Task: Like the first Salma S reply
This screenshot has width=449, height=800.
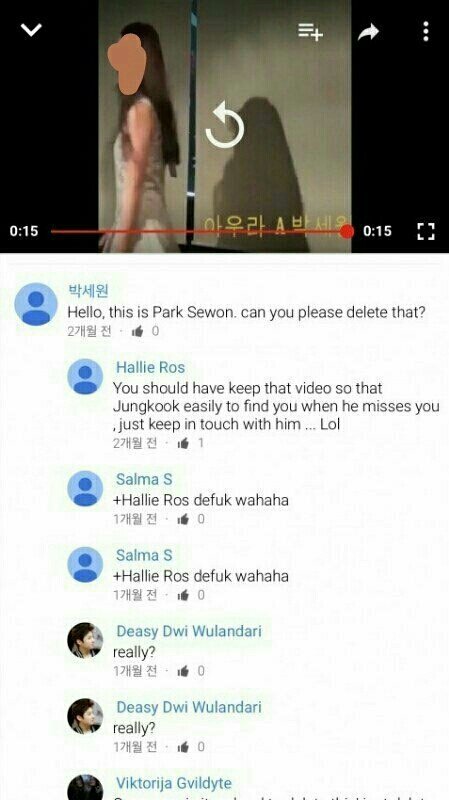Action: pyautogui.click(x=183, y=519)
